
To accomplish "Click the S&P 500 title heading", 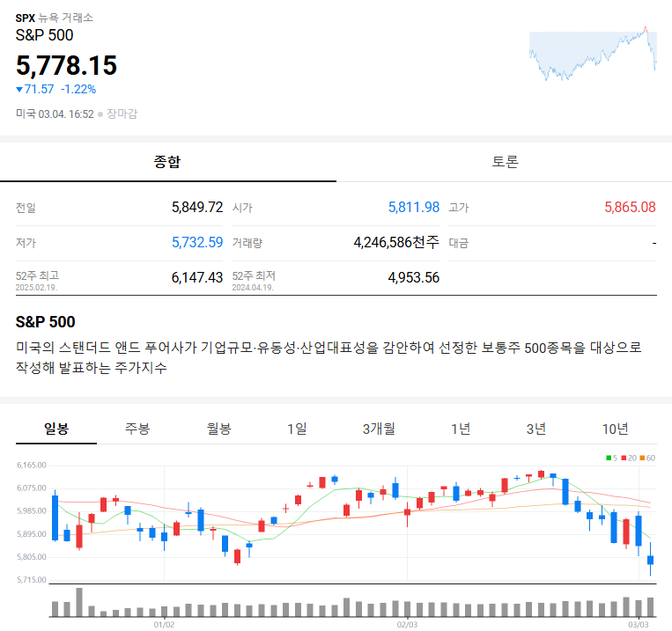I will [45, 35].
